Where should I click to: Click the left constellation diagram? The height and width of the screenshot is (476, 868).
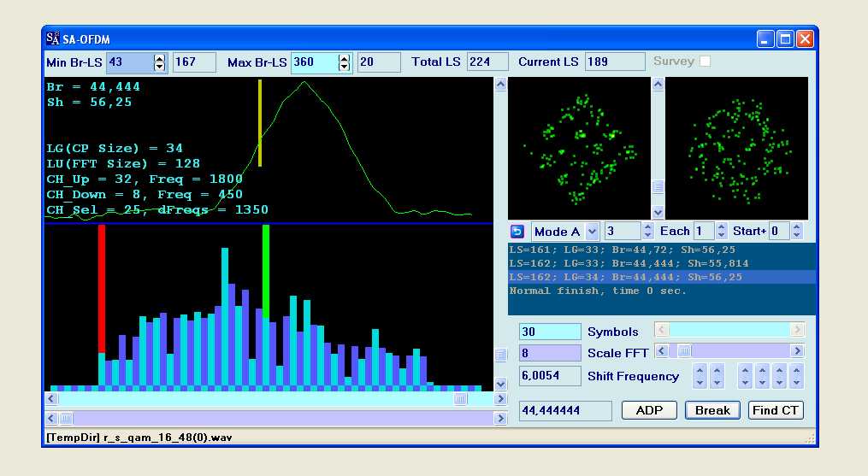click(579, 149)
